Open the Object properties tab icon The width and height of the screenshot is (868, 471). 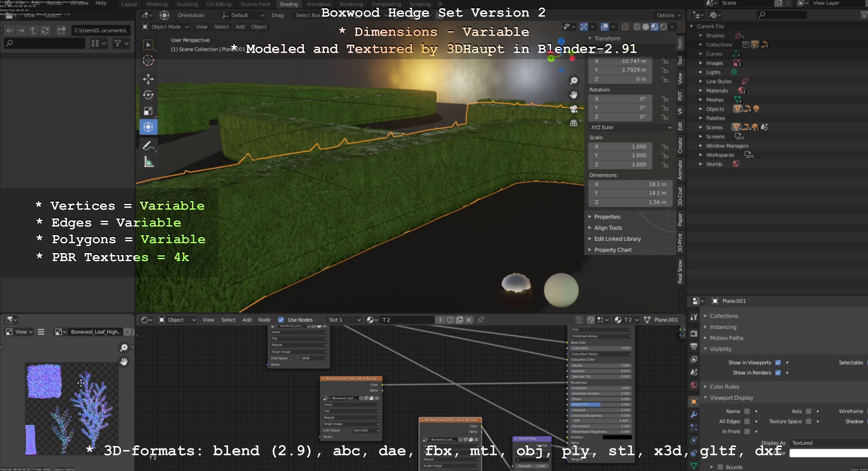(x=694, y=401)
